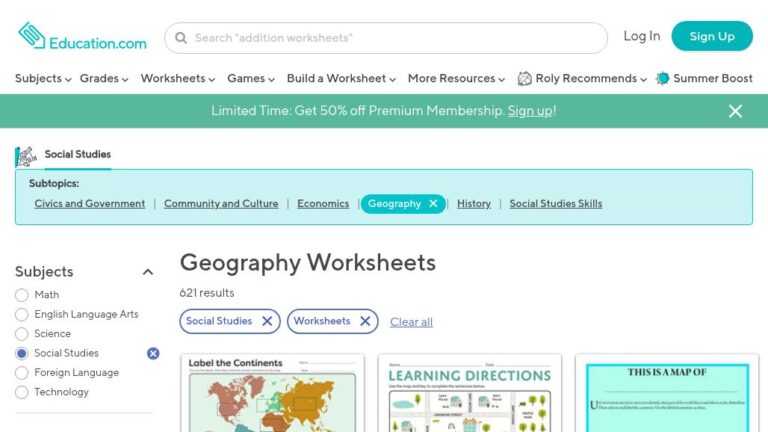Open the Grades dropdown menu

pos(104,78)
